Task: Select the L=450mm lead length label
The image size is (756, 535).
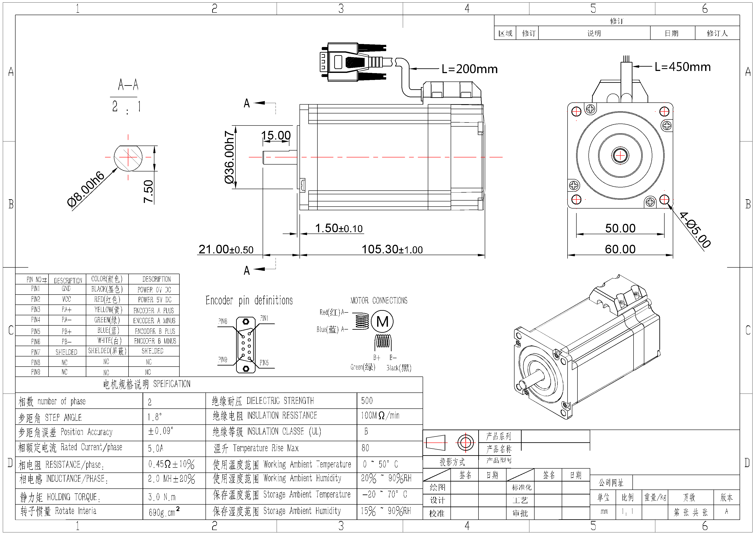Action: tap(682, 67)
